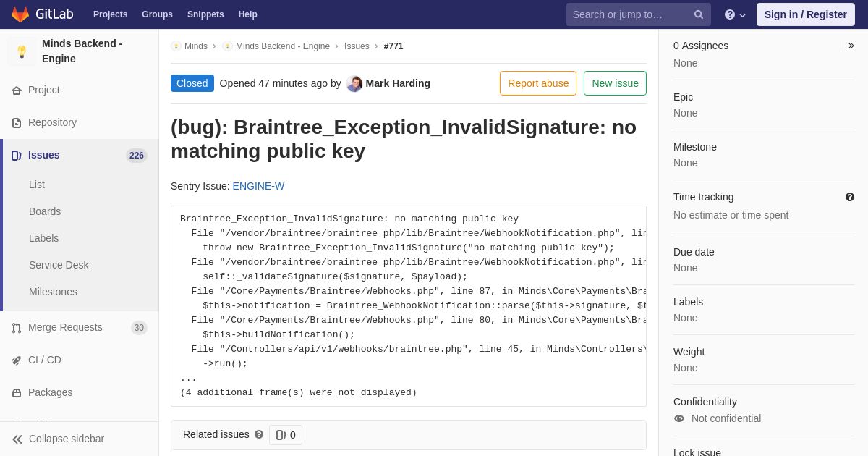Open the Groups menu

[x=157, y=14]
